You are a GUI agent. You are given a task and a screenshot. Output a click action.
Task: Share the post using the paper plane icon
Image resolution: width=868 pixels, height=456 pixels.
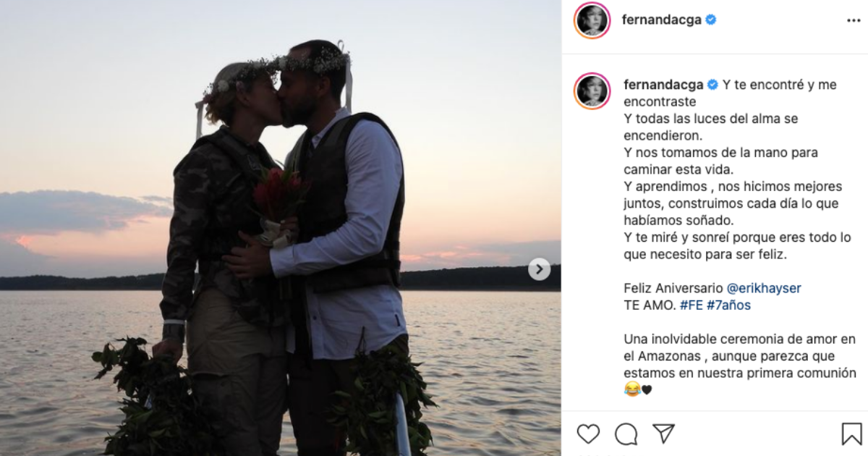click(666, 433)
